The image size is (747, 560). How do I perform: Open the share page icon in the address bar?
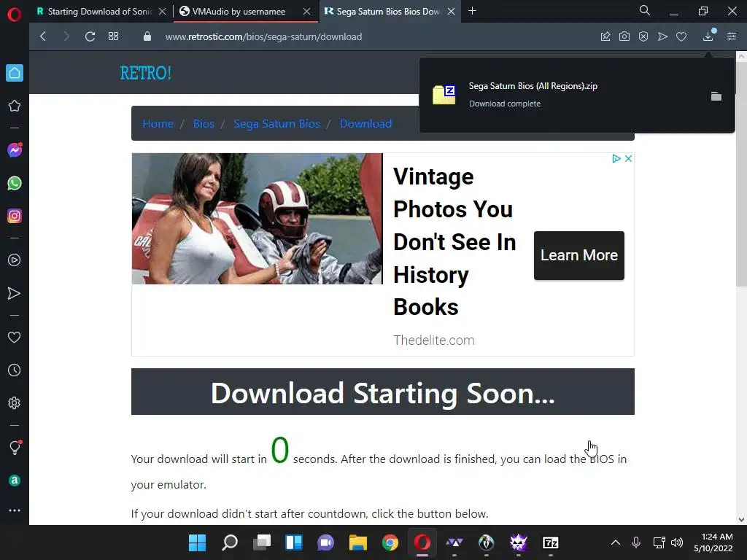tap(605, 36)
